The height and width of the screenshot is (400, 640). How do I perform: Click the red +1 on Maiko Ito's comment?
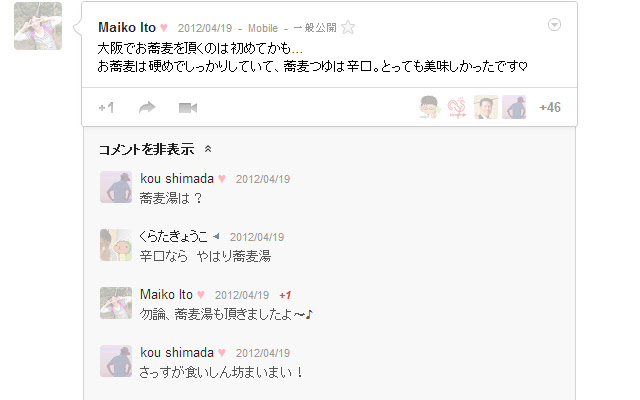click(x=285, y=295)
